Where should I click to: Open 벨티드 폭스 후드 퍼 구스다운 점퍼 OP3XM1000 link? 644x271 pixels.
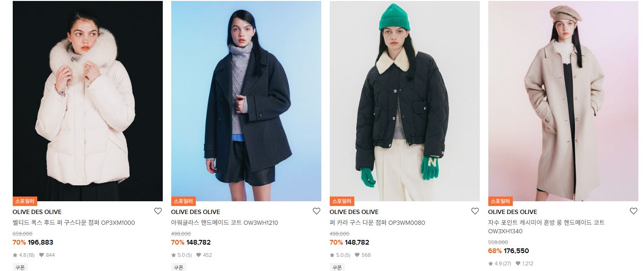click(x=74, y=222)
